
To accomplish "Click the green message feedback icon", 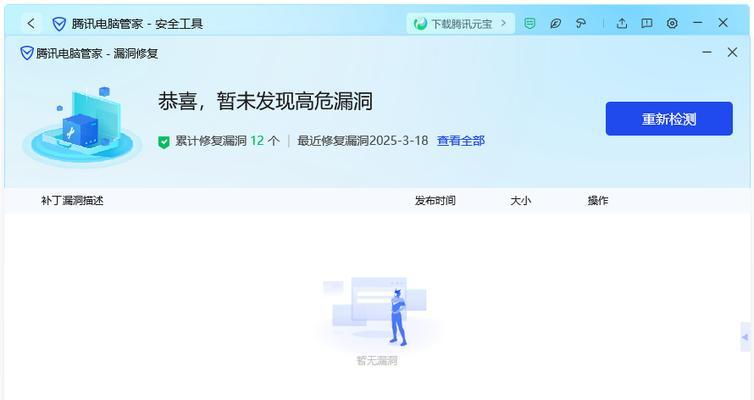I will tap(529, 23).
